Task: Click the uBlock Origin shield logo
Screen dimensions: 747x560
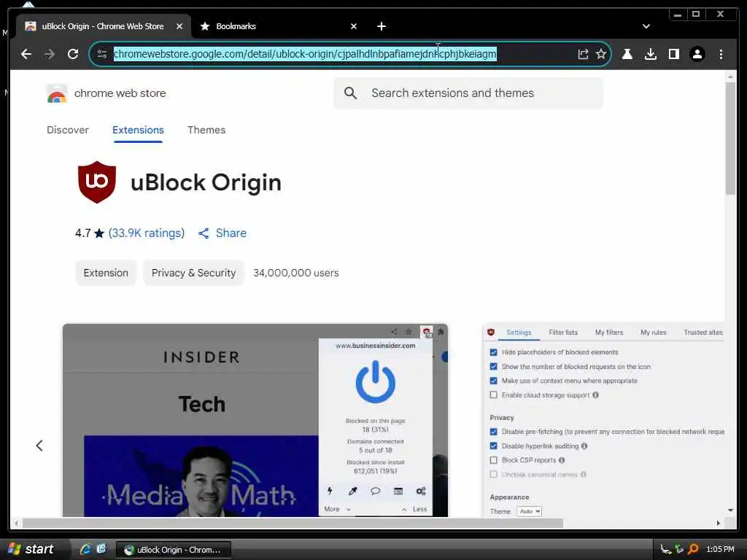Action: [x=97, y=182]
